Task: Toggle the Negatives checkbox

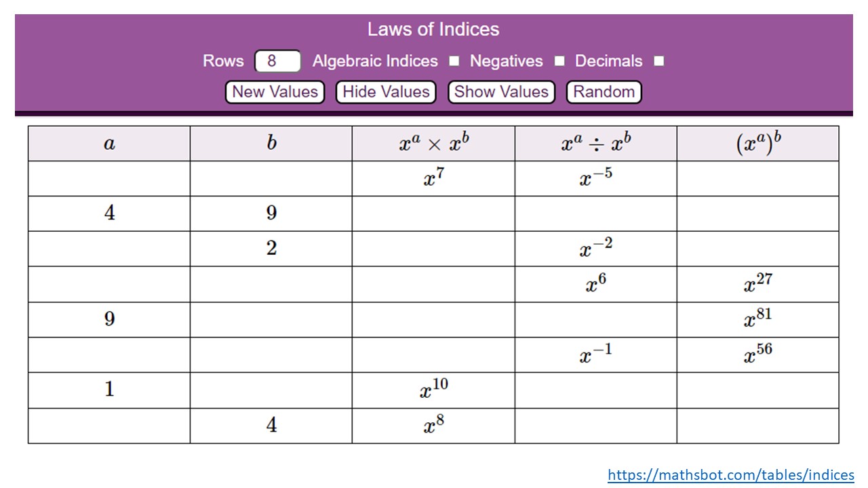Action: pyautogui.click(x=559, y=61)
